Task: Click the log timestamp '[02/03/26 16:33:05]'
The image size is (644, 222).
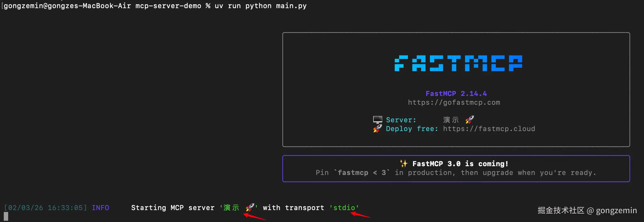Action: pos(46,208)
